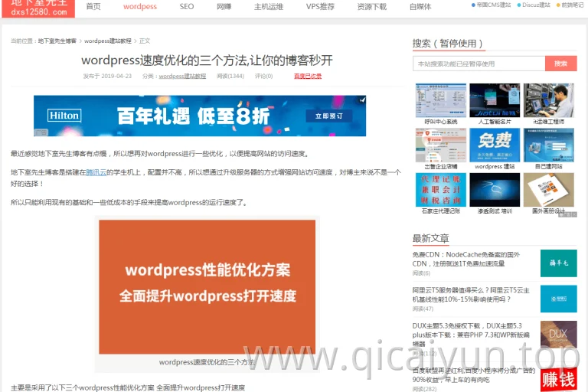Viewport: 588px width, 392px height.
Task: Select the wordpess navigation menu item
Action: (140, 7)
